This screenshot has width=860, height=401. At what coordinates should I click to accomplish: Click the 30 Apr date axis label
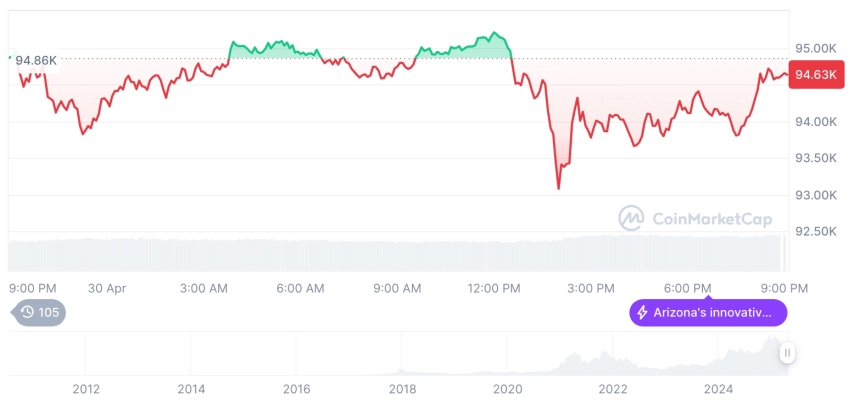(x=108, y=288)
